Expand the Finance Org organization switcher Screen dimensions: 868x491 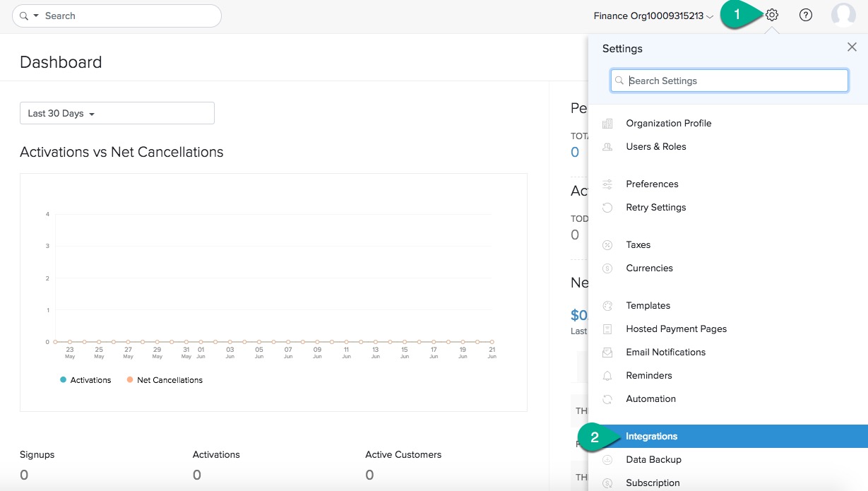pos(653,16)
